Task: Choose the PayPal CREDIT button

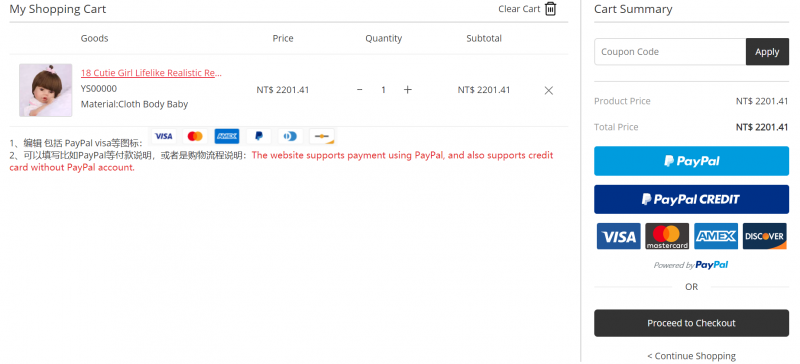Action: [691, 199]
